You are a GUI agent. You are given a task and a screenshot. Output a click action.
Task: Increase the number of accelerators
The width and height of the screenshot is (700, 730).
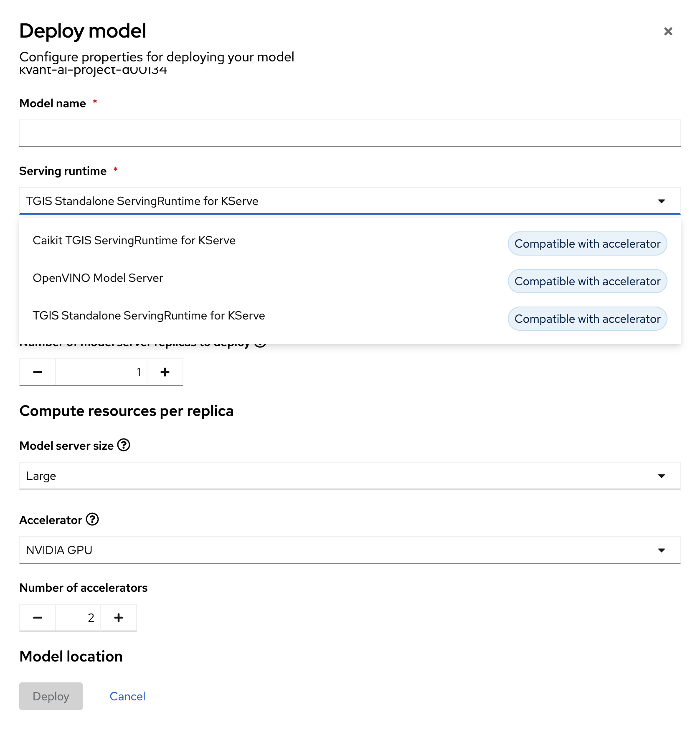tap(118, 617)
